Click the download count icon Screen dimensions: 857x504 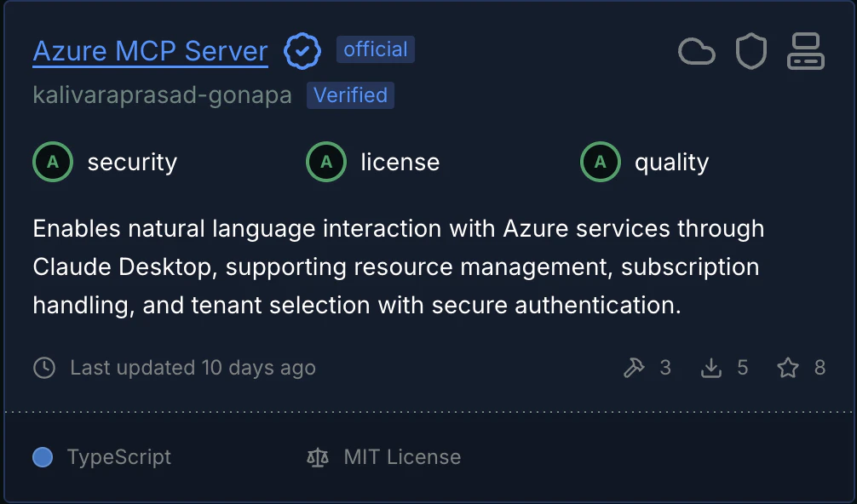[711, 368]
